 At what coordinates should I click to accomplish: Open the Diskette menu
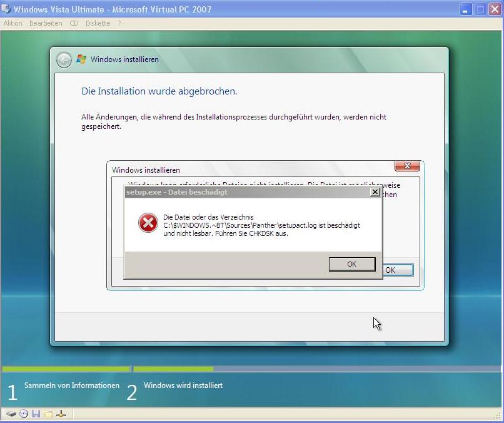pos(98,23)
